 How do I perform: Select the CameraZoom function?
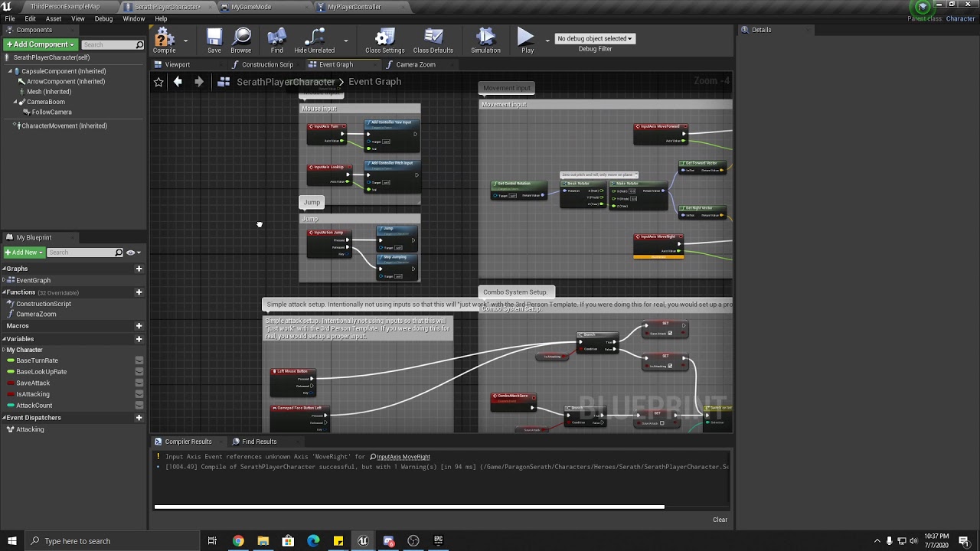[35, 315]
